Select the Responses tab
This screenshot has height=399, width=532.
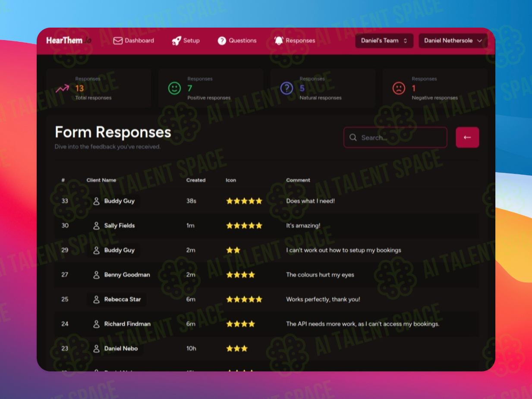[x=295, y=41]
